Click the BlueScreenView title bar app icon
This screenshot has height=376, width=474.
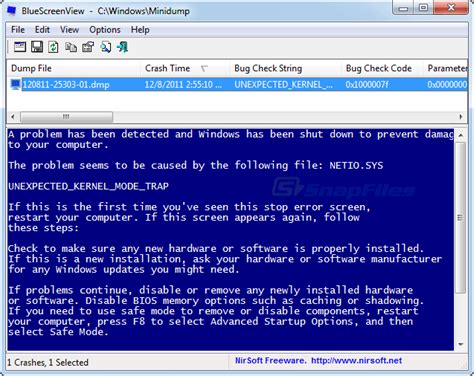click(11, 11)
